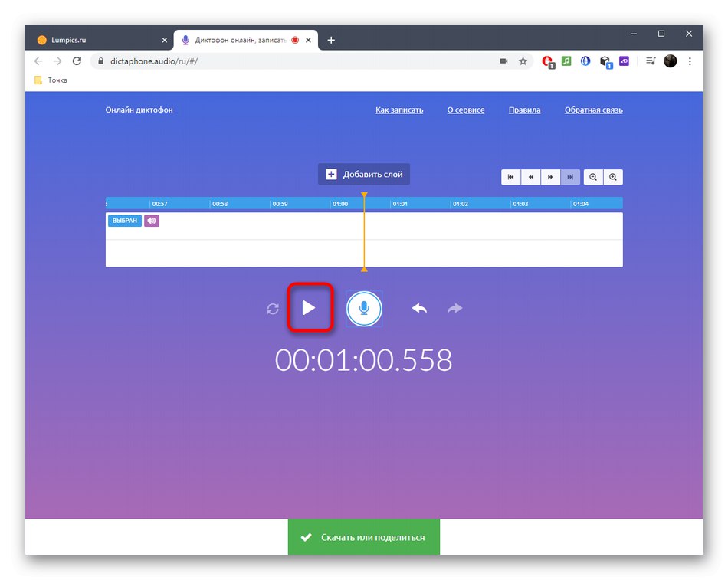Open the Правила link
The width and height of the screenshot is (728, 580).
pyautogui.click(x=524, y=110)
